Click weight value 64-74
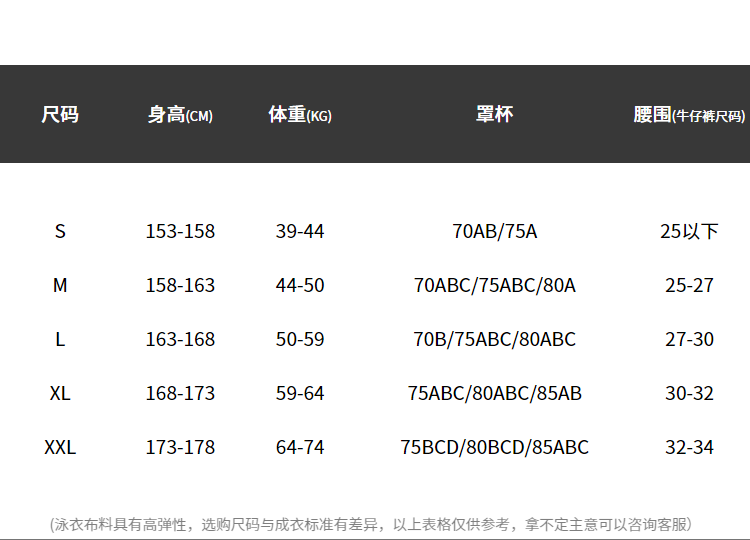The image size is (750, 540). pyautogui.click(x=300, y=448)
